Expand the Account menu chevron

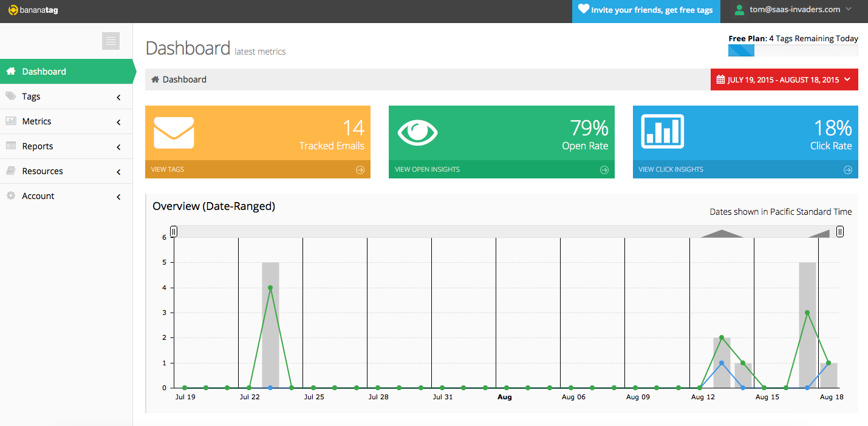[x=118, y=197]
